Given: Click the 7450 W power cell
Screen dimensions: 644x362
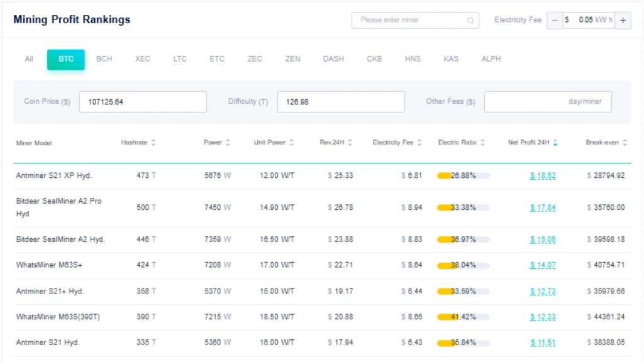Looking at the screenshot, I should [218, 207].
